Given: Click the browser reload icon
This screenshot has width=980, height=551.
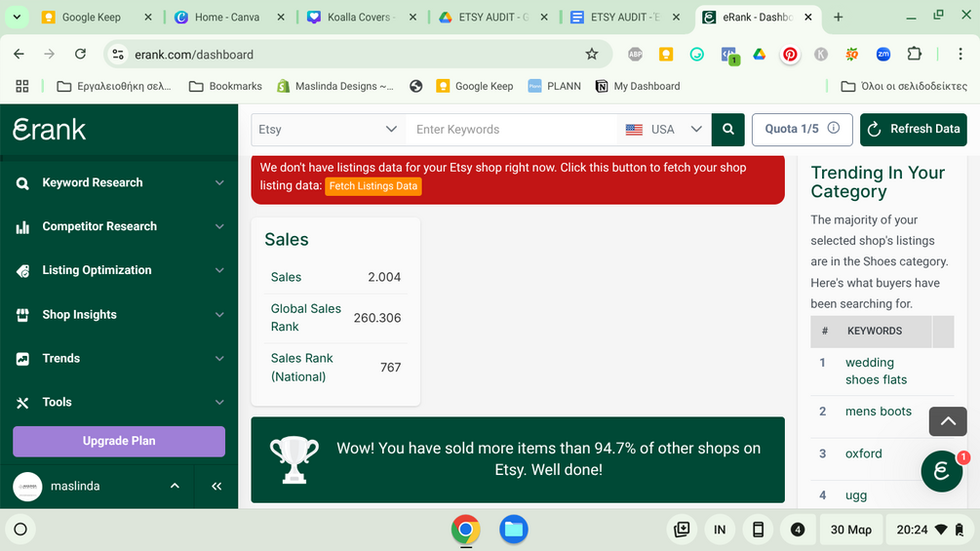Looking at the screenshot, I should 80,55.
